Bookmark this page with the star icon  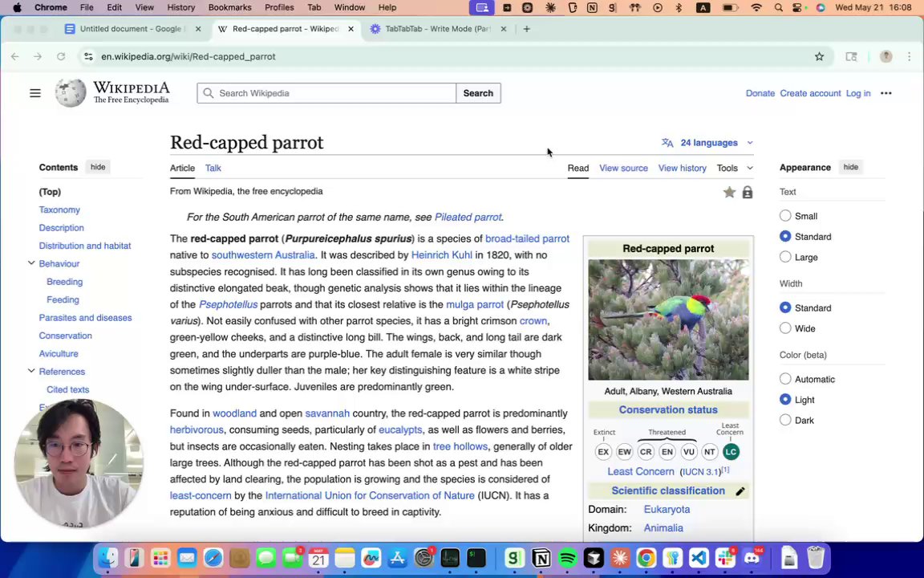[819, 57]
